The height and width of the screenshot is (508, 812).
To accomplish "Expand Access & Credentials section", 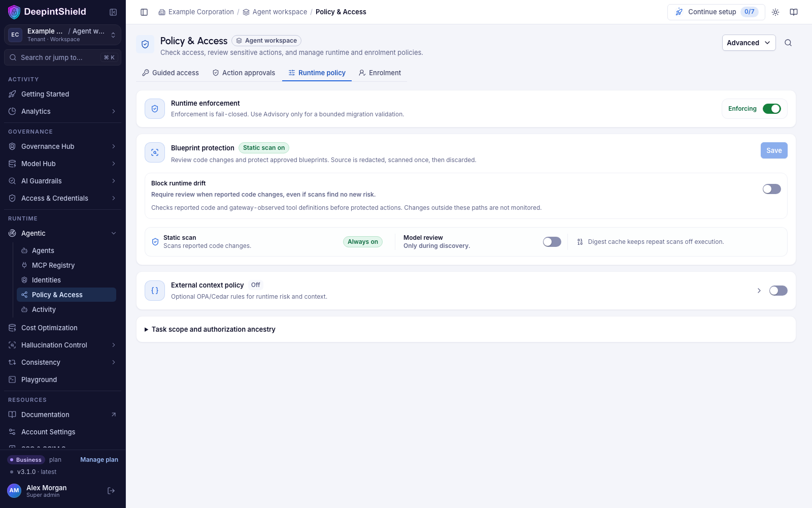I will (114, 198).
